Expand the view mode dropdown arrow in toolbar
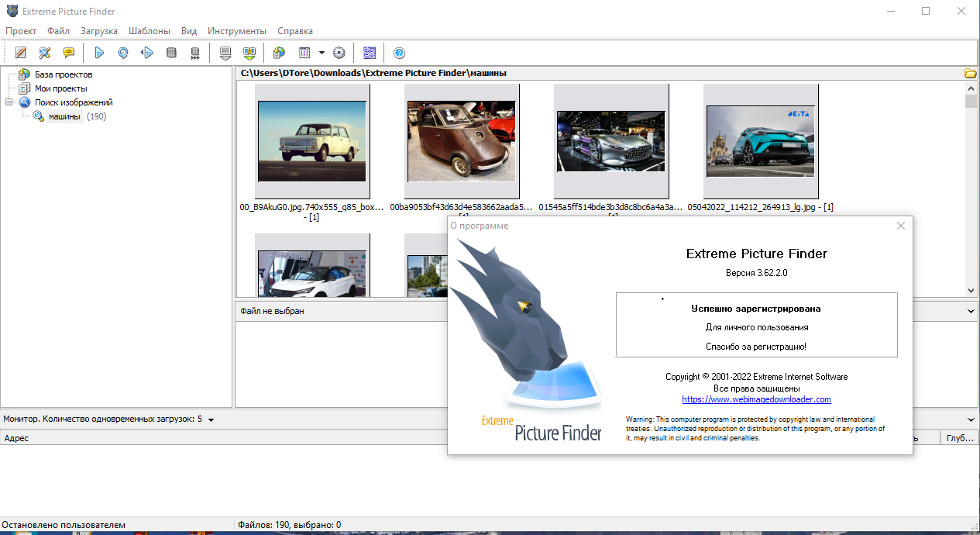Viewport: 980px width, 535px height. pyautogui.click(x=322, y=53)
